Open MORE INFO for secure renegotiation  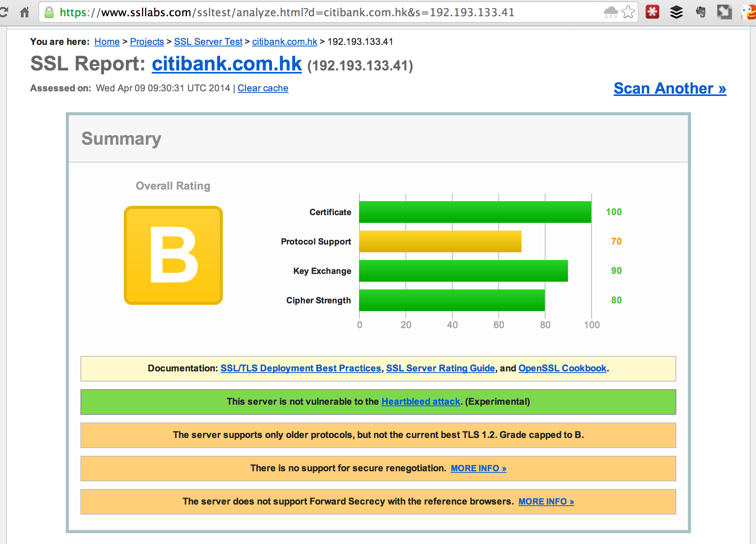[x=478, y=468]
